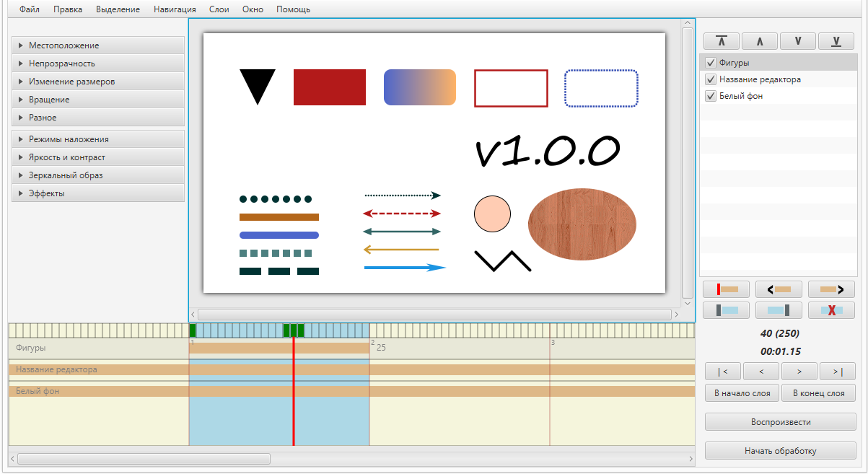Expand the Эффекты section
Viewport: 868px width, 474px height.
(x=98, y=193)
